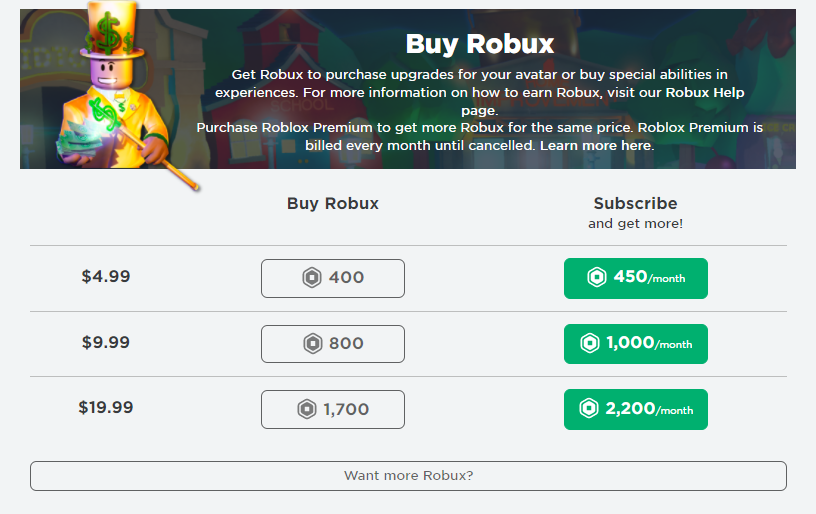The width and height of the screenshot is (816, 514).
Task: Subscribe to the 450/month Premium plan
Action: pyautogui.click(x=636, y=278)
